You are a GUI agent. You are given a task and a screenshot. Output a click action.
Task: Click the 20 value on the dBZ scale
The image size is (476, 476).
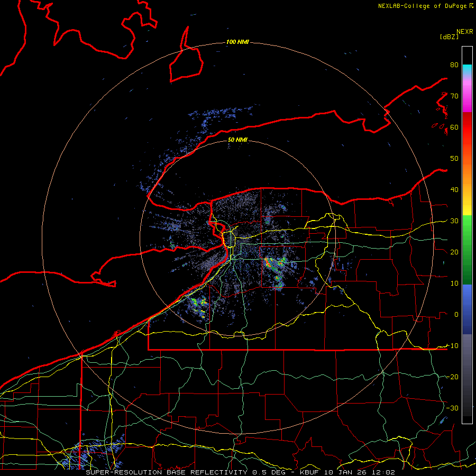click(454, 252)
